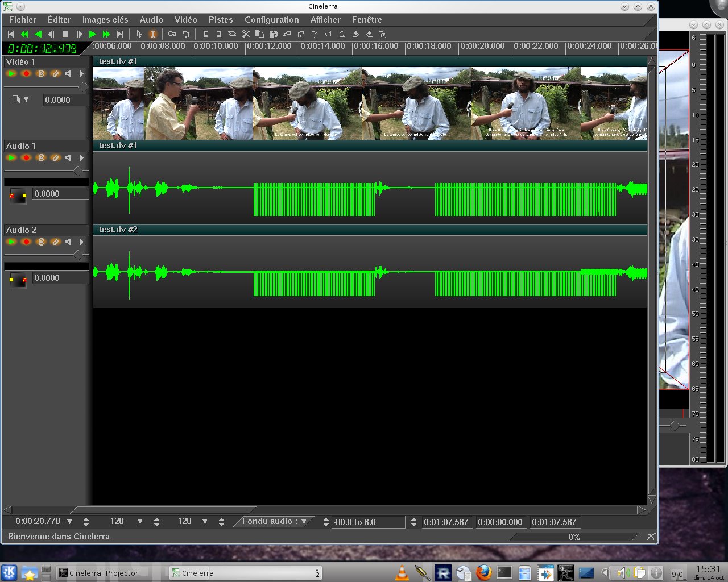The width and height of the screenshot is (728, 582).
Task: Click the I-beam cut and paste mode tool
Action: 152,34
